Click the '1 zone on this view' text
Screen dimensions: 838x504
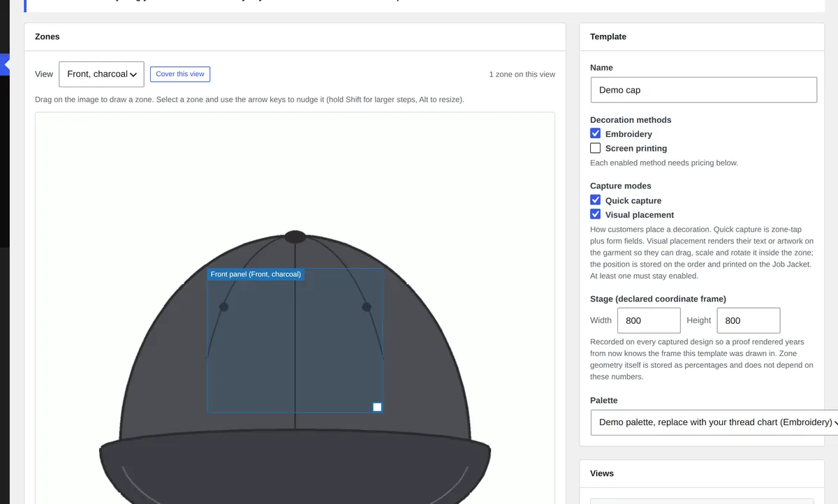(x=522, y=75)
